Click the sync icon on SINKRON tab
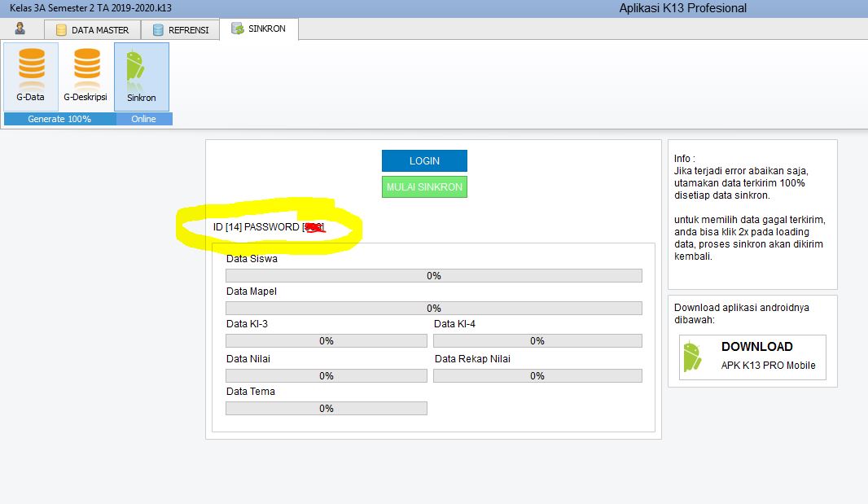 237,28
